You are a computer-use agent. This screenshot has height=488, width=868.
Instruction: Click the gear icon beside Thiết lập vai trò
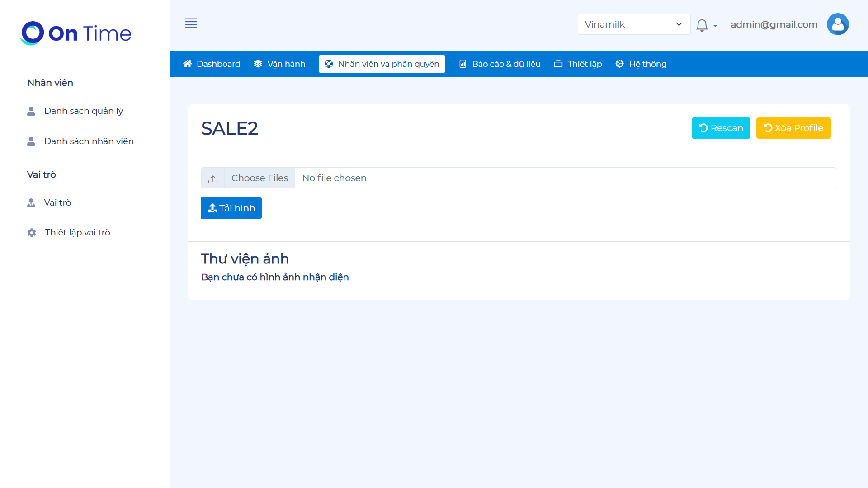pyautogui.click(x=32, y=233)
